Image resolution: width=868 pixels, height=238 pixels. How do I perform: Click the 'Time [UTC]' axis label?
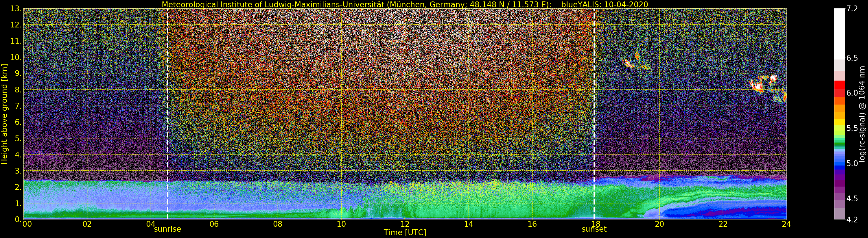[x=405, y=233]
